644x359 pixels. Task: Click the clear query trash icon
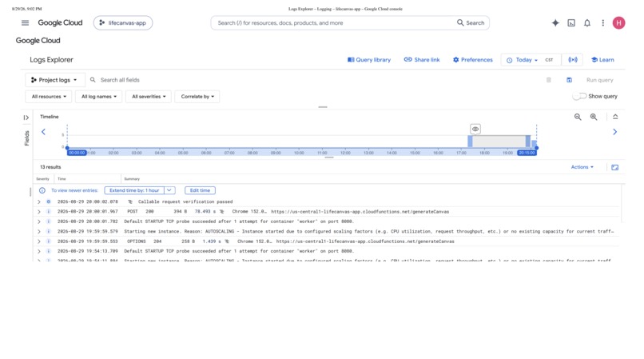tap(549, 80)
